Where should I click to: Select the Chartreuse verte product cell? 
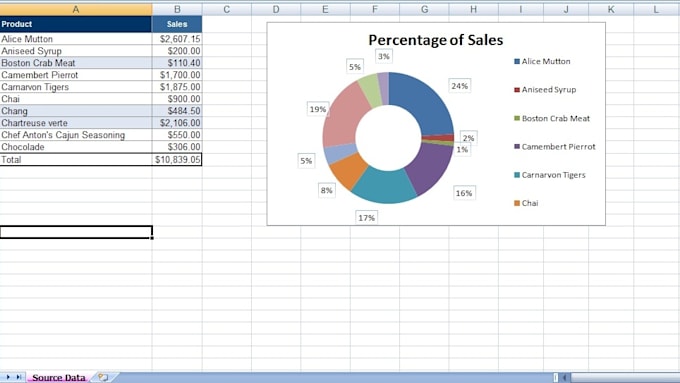pos(76,123)
